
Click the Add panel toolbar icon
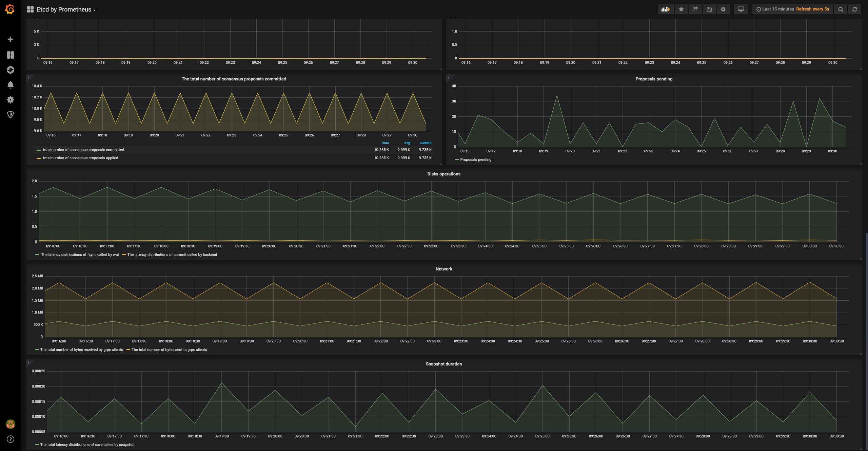coord(665,9)
